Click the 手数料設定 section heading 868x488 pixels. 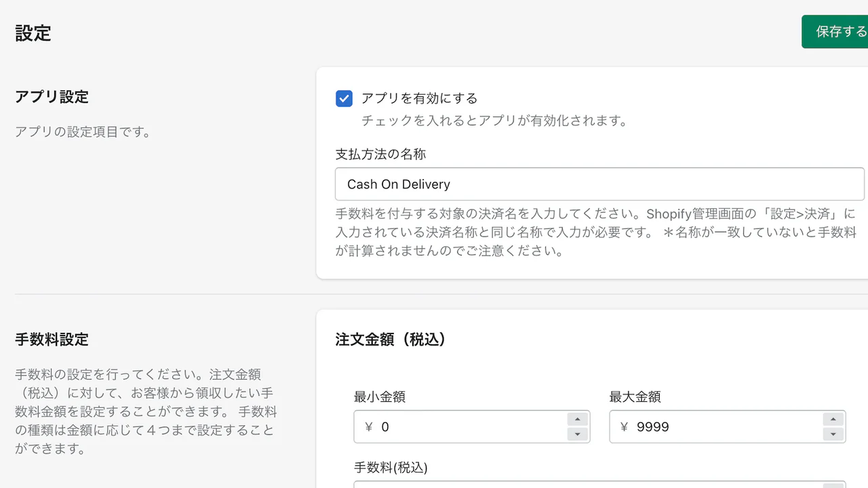pos(52,340)
